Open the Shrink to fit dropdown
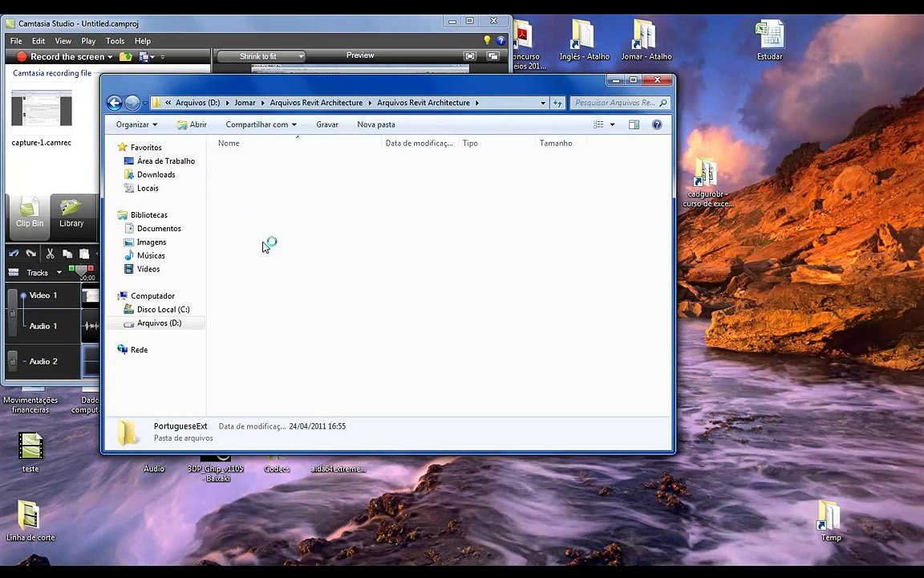The image size is (924, 578). point(261,57)
